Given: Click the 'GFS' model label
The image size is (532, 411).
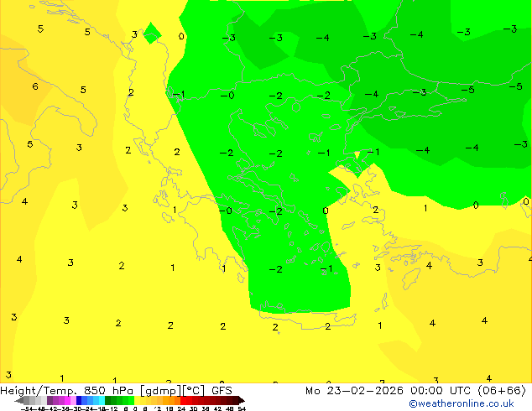Looking at the screenshot, I should pos(222,391).
